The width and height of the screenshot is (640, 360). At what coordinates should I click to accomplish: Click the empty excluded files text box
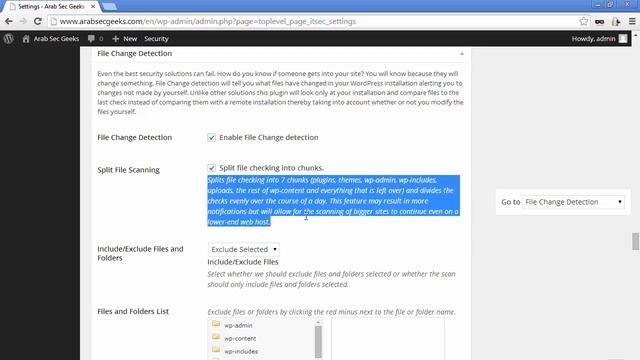coord(387,339)
